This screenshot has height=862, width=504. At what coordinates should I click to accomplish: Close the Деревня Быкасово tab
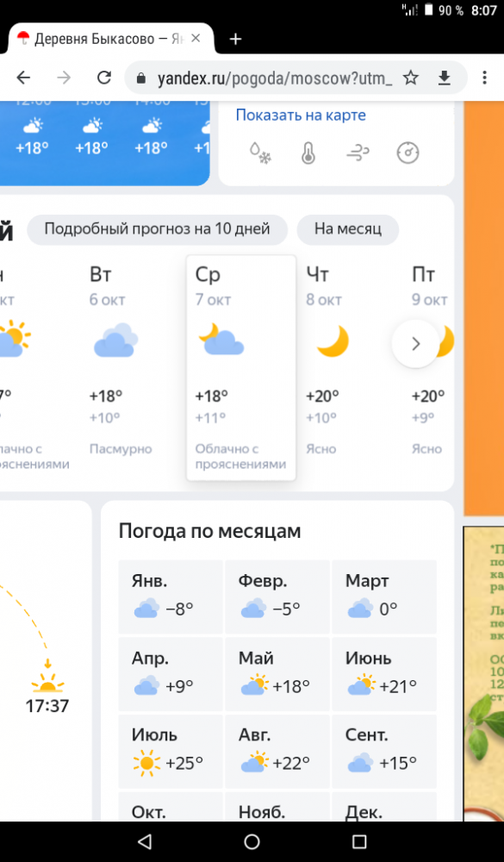click(x=196, y=39)
